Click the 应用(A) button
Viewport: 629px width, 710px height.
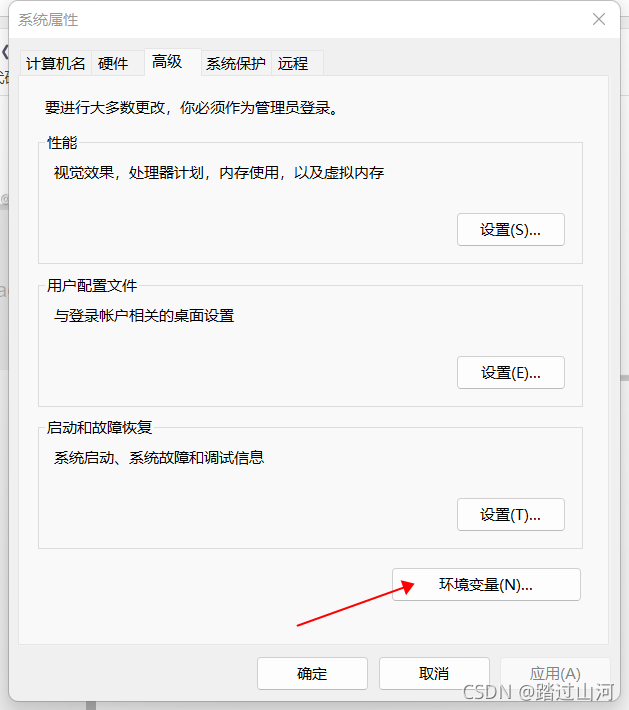(x=555, y=674)
